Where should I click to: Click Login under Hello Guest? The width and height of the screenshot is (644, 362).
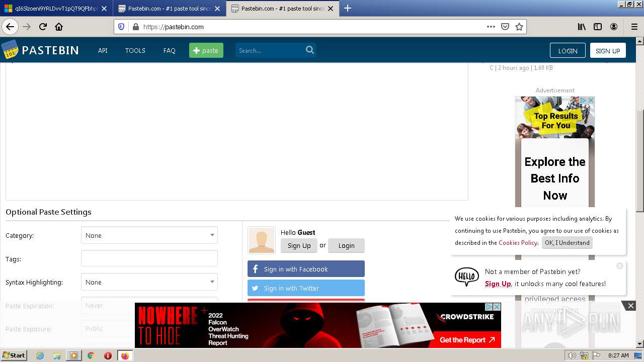pos(346,245)
